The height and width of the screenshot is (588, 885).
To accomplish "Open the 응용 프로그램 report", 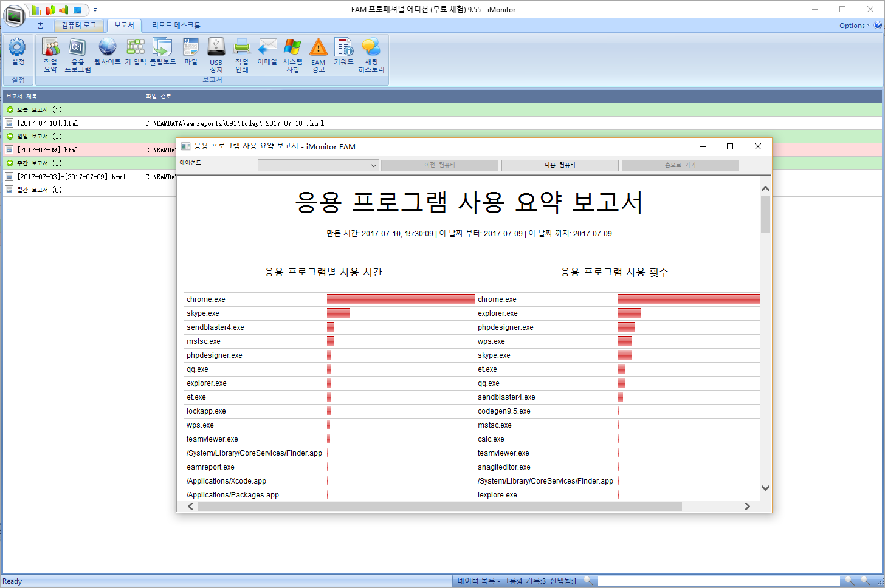I will (78, 55).
